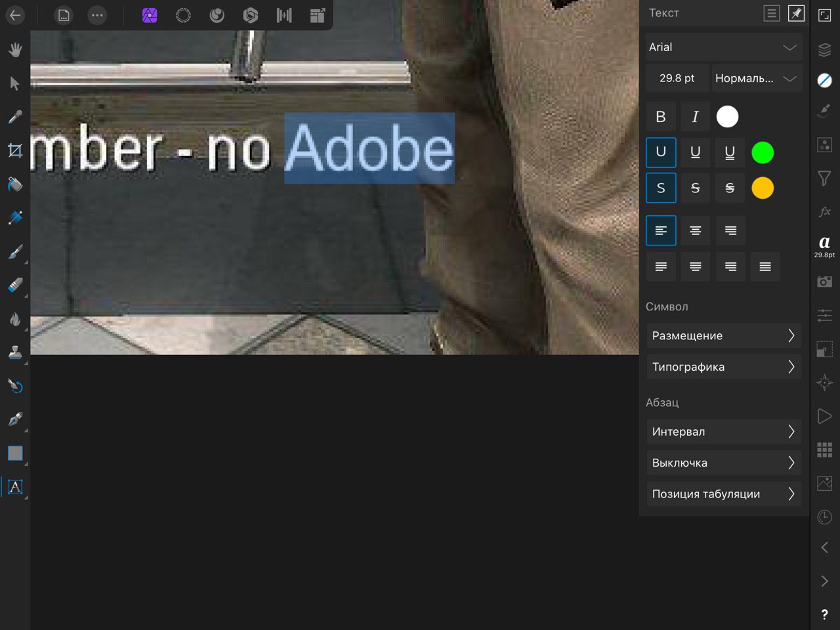Screen dimensions: 840x630
Task: Select the Artistic Text tool
Action: pyautogui.click(x=15, y=487)
